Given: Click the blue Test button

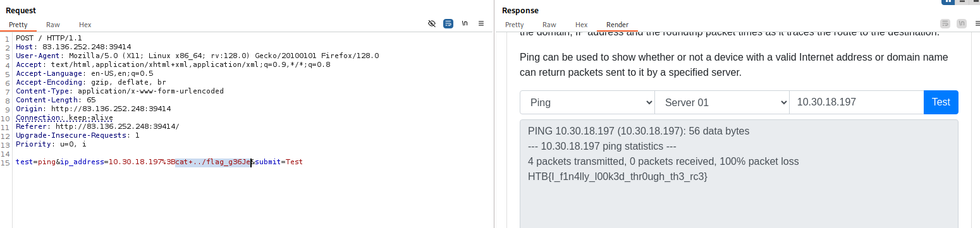Looking at the screenshot, I should pos(941,102).
